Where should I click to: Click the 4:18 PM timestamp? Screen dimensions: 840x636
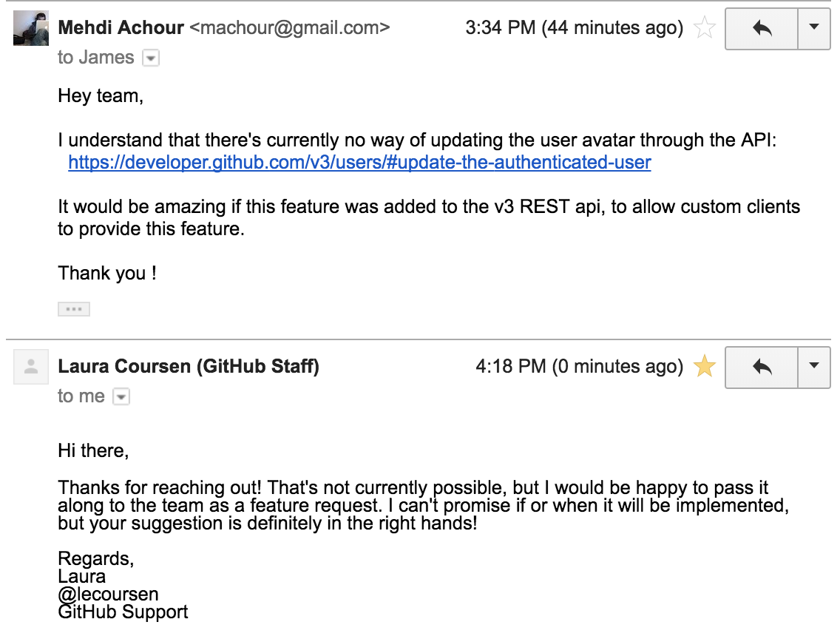point(580,367)
